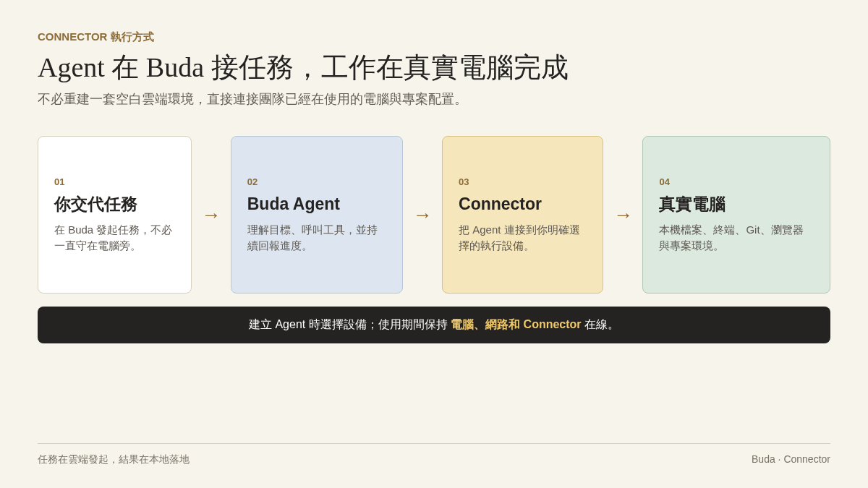The width and height of the screenshot is (868, 488).
Task: Select the 'Buda Agent' card heading
Action: (x=294, y=205)
